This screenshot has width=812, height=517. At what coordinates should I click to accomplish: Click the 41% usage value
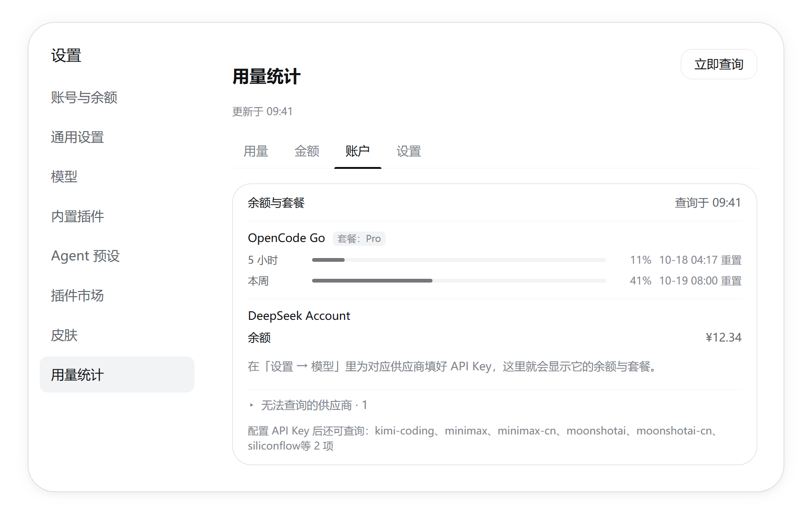tap(641, 281)
